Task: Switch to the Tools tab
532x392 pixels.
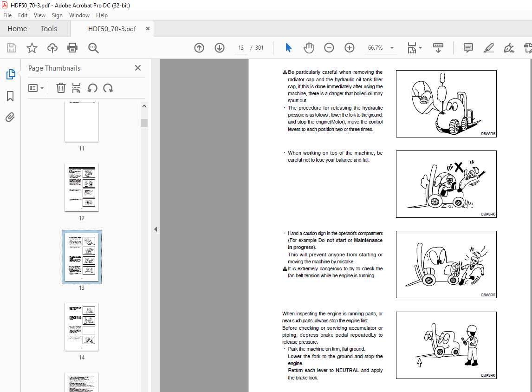Action: pos(49,29)
